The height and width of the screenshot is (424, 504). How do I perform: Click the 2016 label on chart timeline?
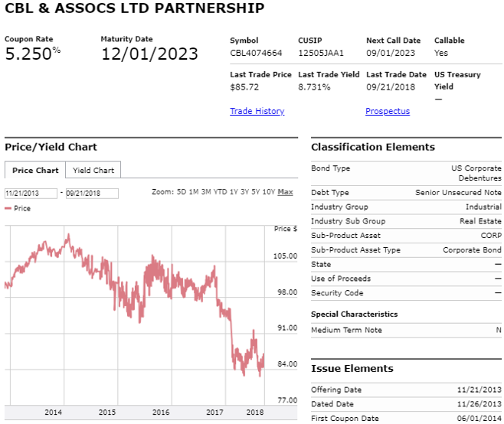point(161,412)
